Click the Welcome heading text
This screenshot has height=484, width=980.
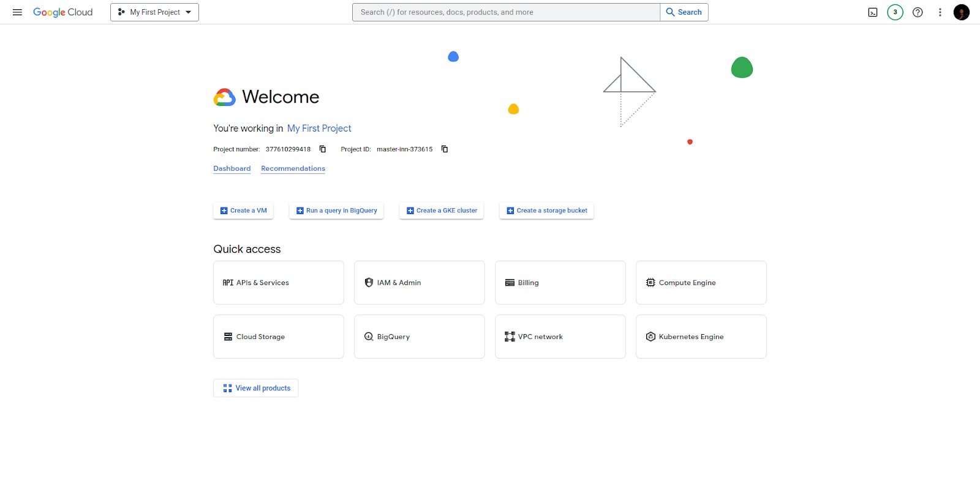point(281,97)
